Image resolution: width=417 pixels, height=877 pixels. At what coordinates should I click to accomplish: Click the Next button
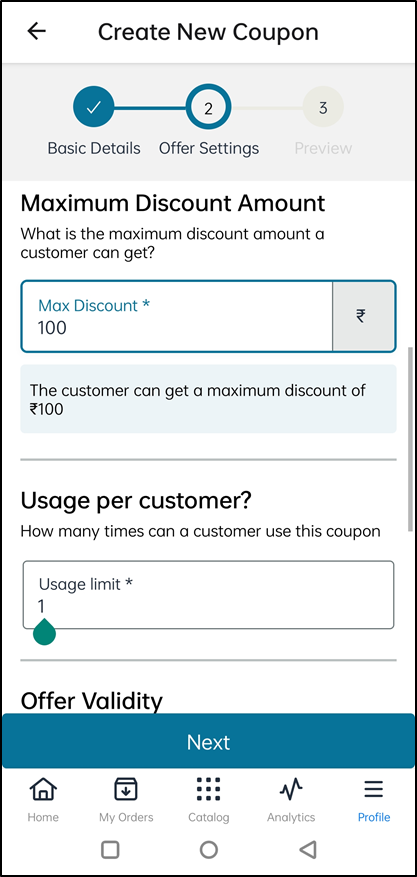tap(208, 741)
